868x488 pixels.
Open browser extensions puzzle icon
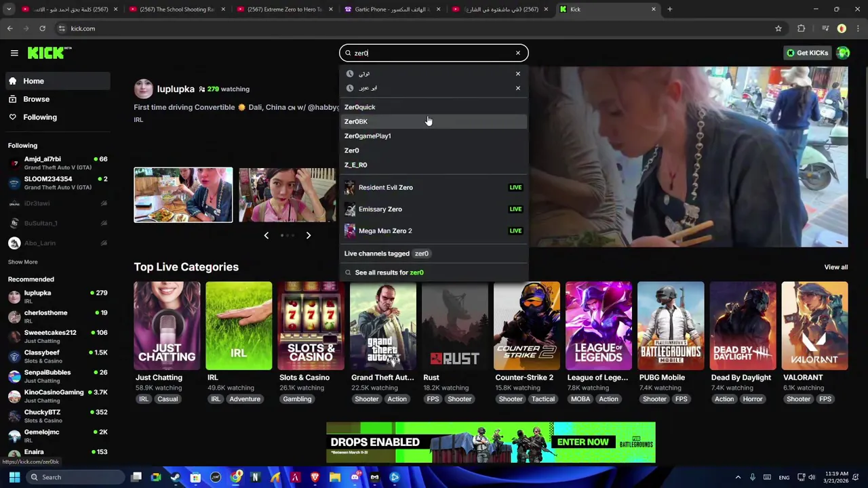tap(802, 28)
